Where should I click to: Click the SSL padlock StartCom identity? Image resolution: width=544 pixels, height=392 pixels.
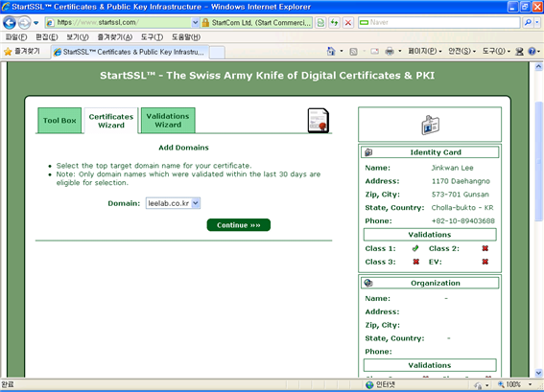pos(256,23)
